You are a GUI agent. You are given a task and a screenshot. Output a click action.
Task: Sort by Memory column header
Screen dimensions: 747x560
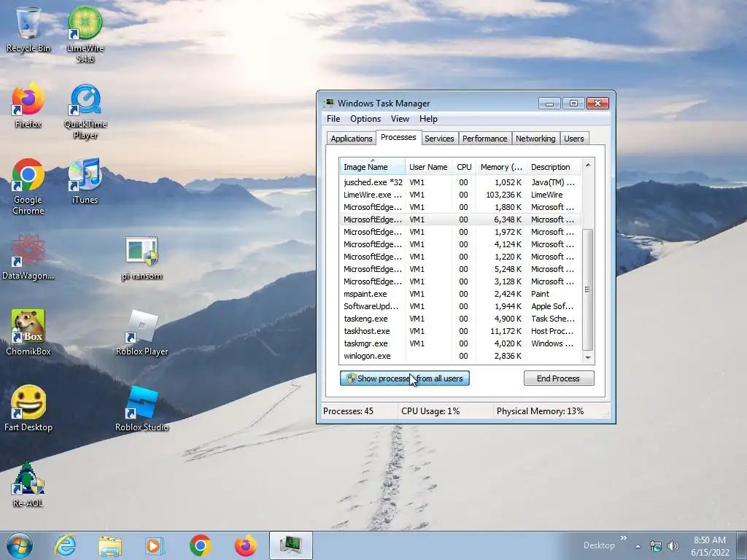pyautogui.click(x=501, y=167)
